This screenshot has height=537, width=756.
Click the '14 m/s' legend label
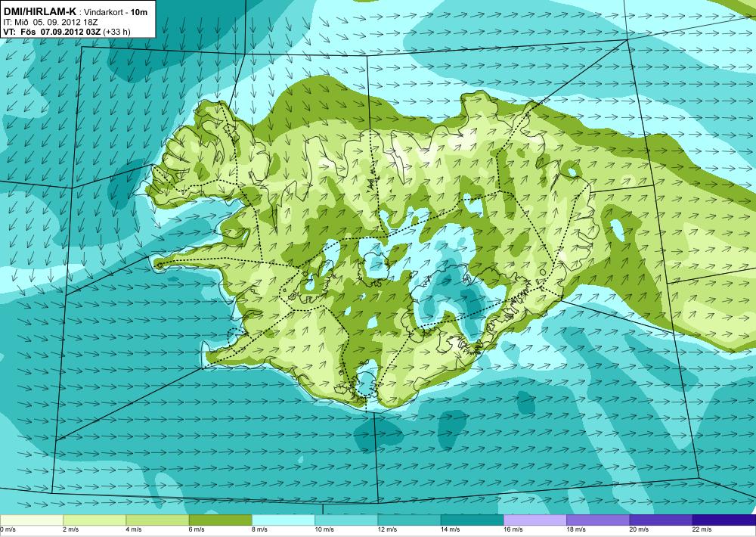(x=451, y=529)
